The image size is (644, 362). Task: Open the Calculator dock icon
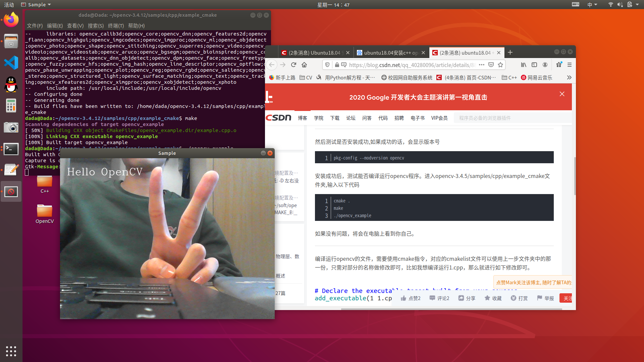(x=11, y=106)
